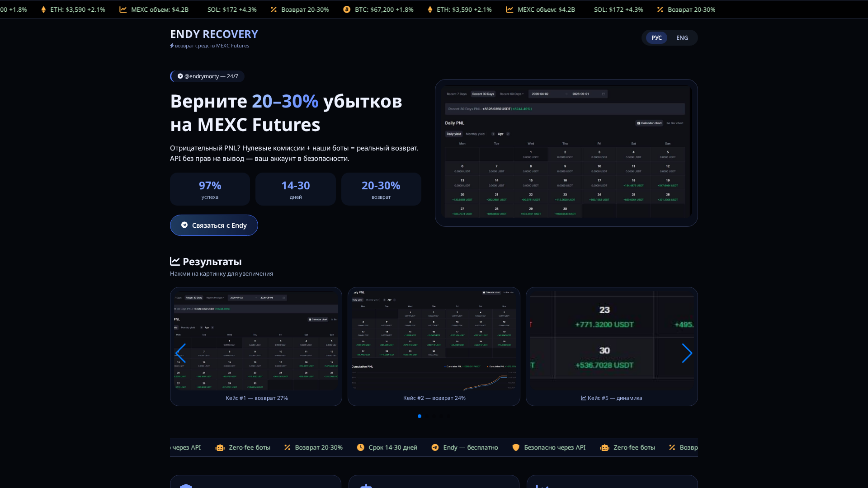Click 'Нажми на картинку для увеличения' hint text
Image resolution: width=868 pixels, height=488 pixels.
(222, 274)
